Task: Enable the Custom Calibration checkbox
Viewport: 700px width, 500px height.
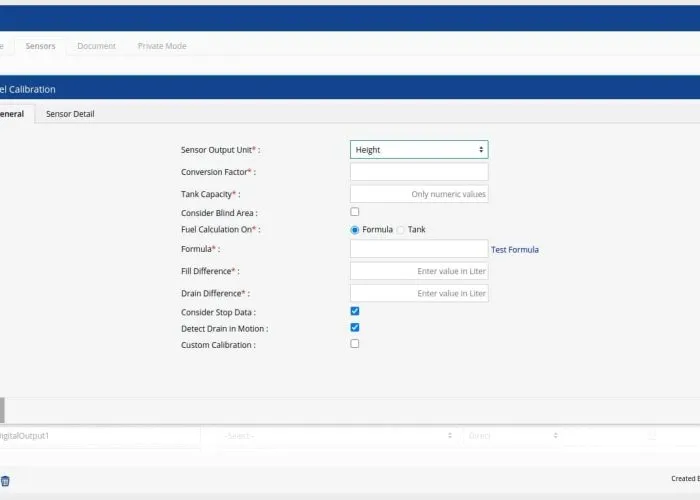Action: [355, 343]
